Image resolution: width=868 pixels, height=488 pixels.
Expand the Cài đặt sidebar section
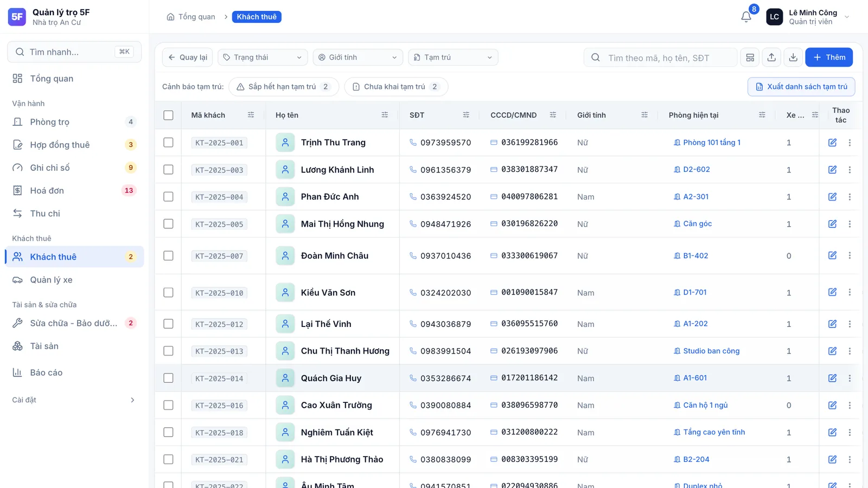74,400
